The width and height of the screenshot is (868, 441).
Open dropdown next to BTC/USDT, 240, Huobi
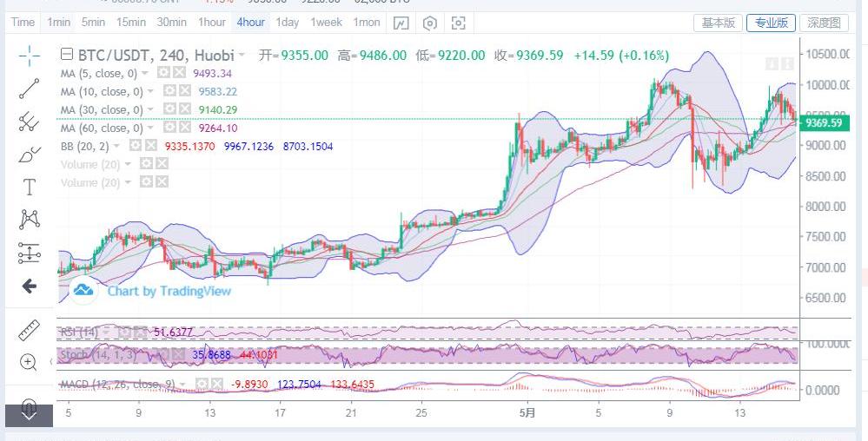(x=242, y=56)
